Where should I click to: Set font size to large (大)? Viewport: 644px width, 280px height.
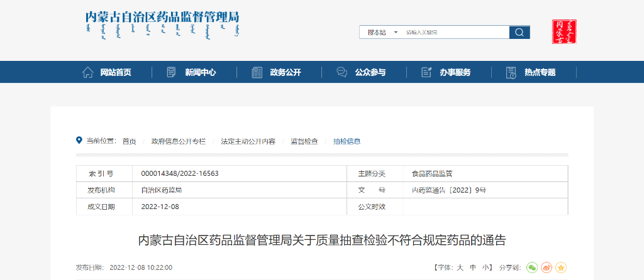[460, 267]
